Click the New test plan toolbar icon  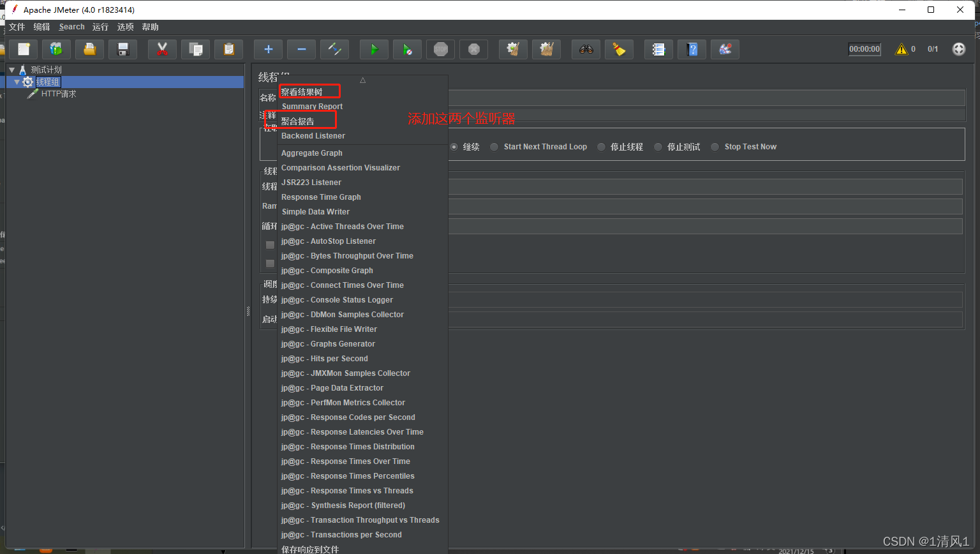click(x=24, y=49)
